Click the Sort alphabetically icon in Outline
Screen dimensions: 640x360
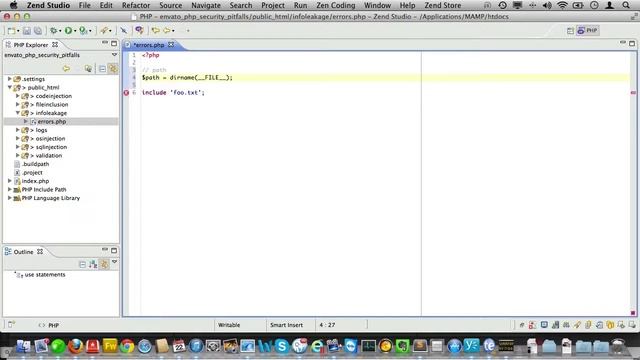click(93, 264)
